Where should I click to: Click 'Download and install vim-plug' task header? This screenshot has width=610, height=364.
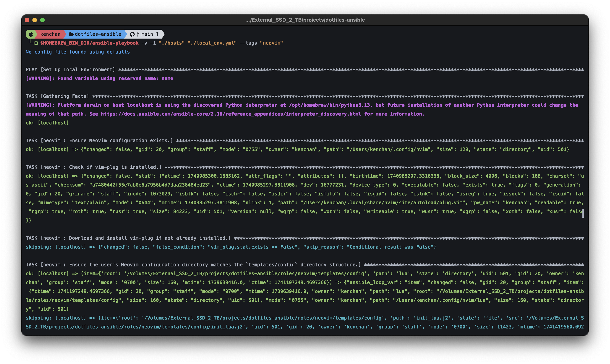(x=128, y=238)
